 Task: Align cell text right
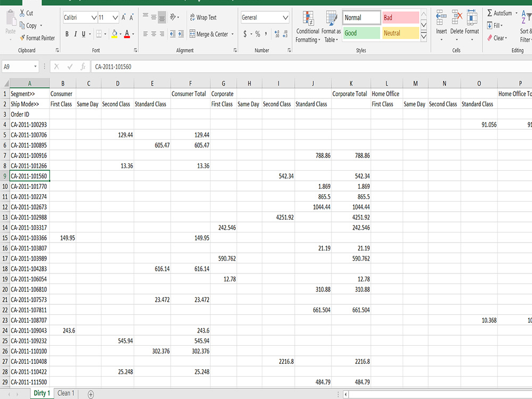point(162,34)
